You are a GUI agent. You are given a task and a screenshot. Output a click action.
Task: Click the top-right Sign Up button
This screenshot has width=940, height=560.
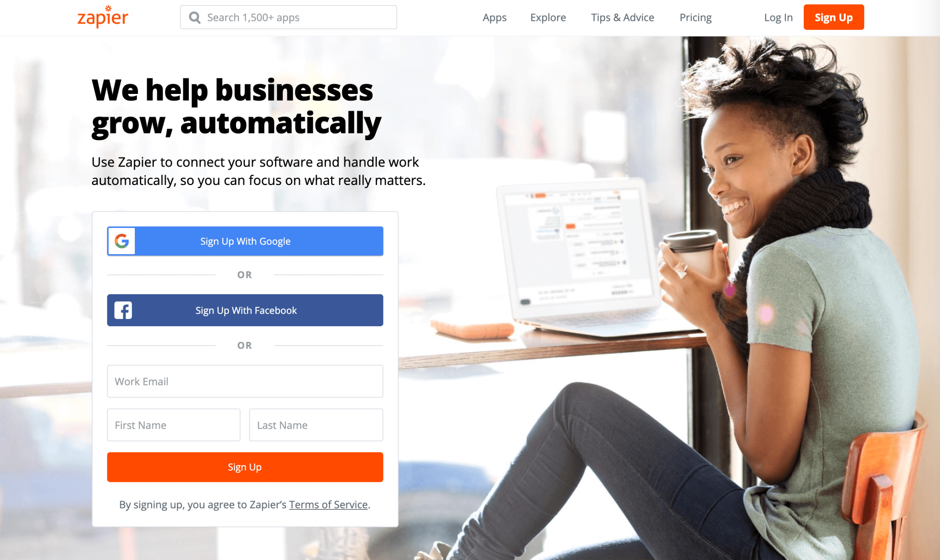coord(834,17)
